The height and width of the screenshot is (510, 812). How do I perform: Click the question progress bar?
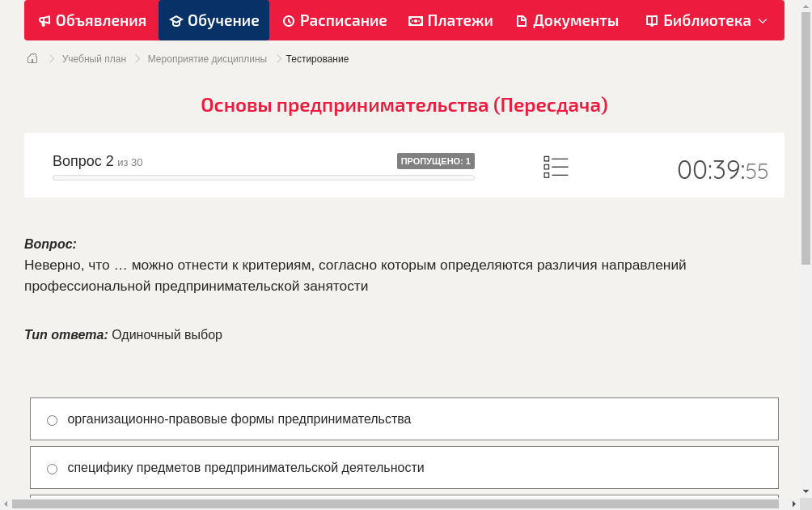point(263,177)
